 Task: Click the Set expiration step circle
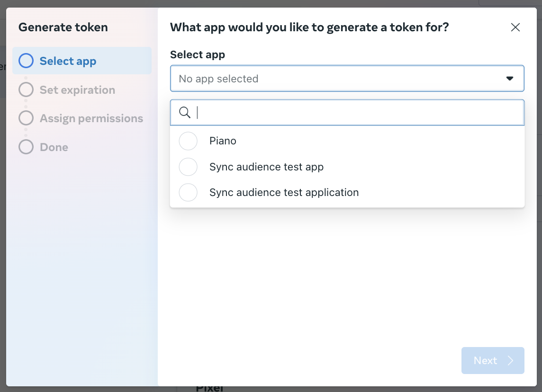[26, 90]
